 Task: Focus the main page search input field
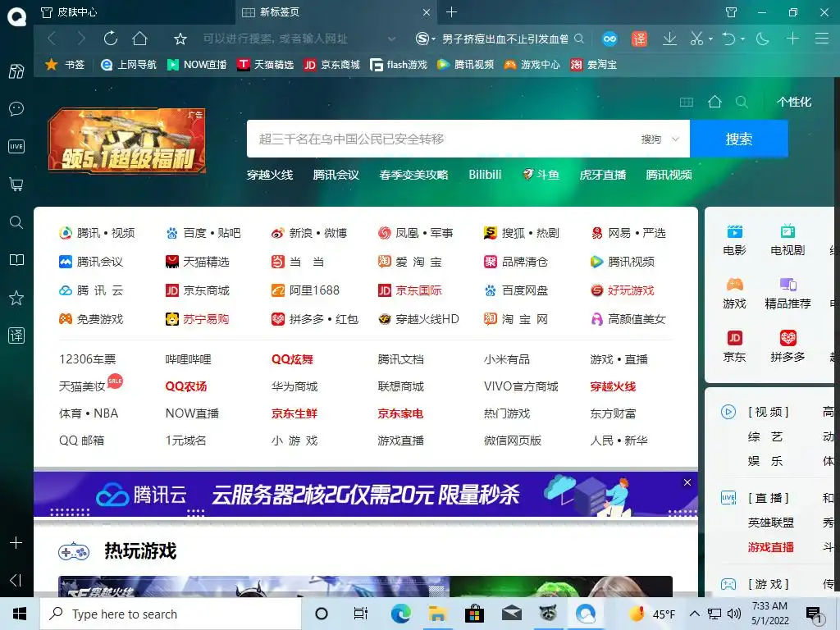(445, 139)
